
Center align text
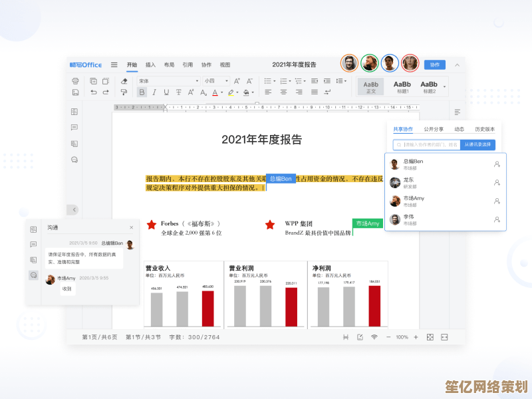tap(283, 92)
